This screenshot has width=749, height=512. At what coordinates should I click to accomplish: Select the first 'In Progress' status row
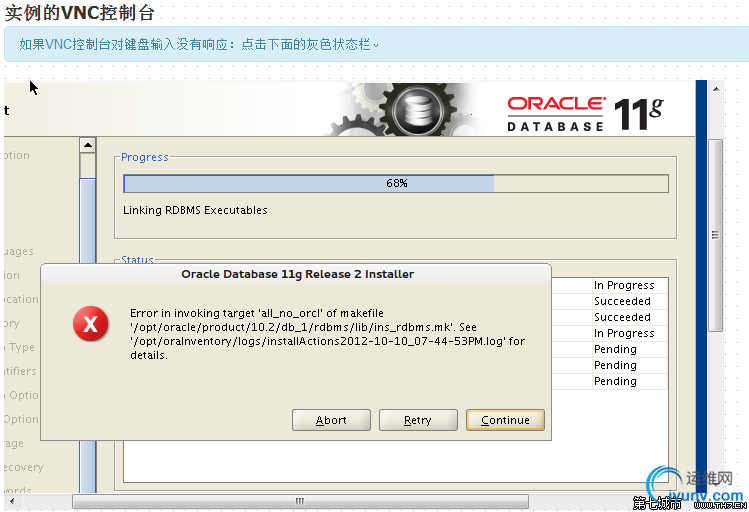click(624, 285)
